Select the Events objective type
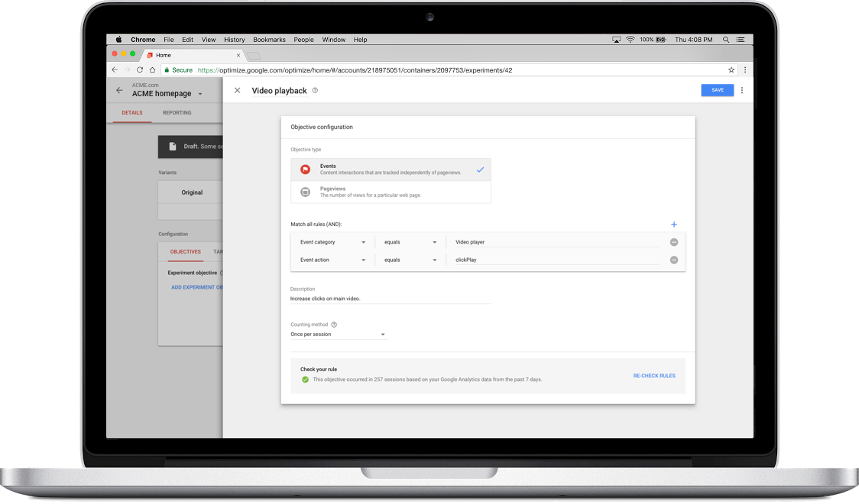 click(391, 170)
